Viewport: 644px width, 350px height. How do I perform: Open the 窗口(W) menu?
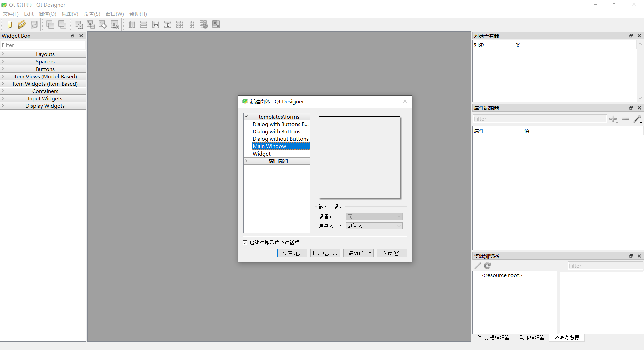click(x=114, y=14)
